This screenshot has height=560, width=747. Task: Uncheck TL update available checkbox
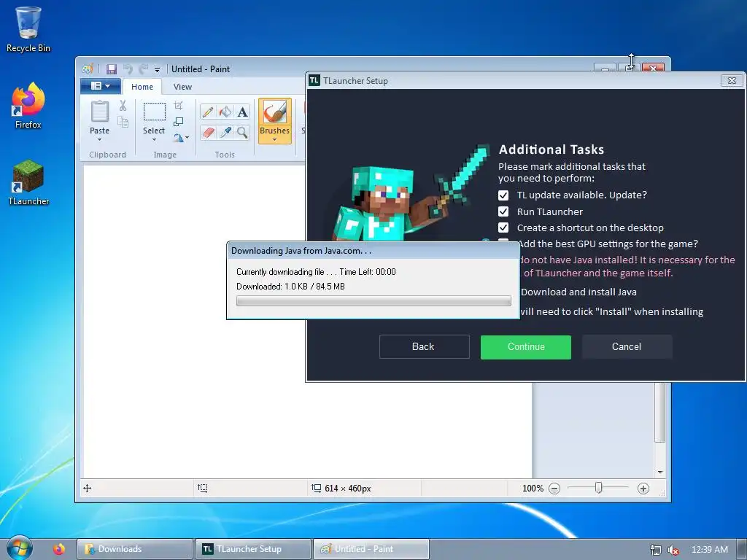point(503,195)
